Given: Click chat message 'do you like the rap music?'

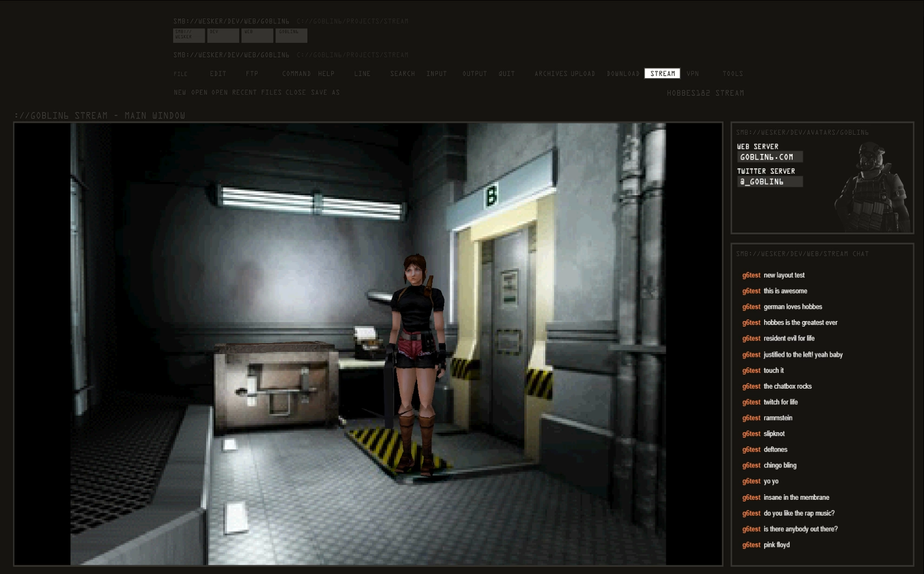Looking at the screenshot, I should pos(799,514).
